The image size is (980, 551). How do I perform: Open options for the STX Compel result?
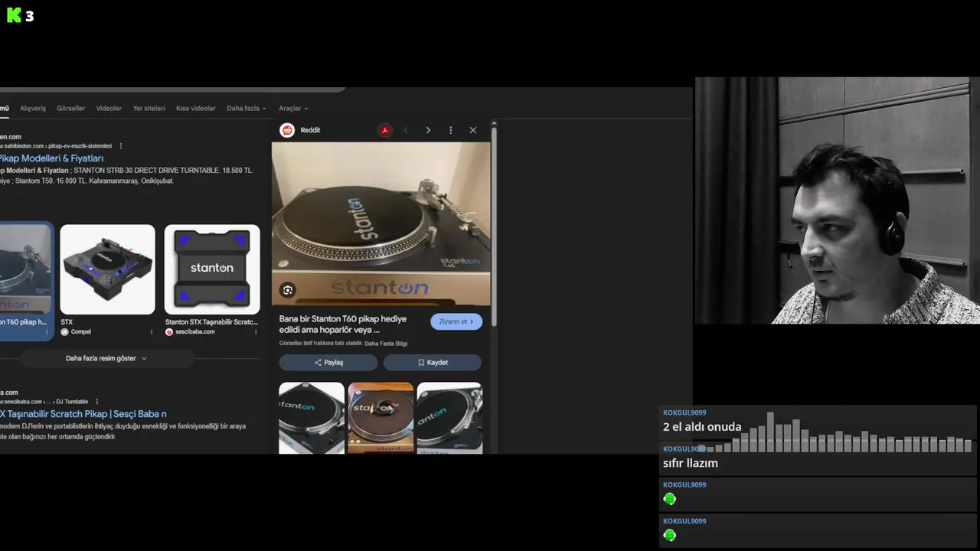151,332
